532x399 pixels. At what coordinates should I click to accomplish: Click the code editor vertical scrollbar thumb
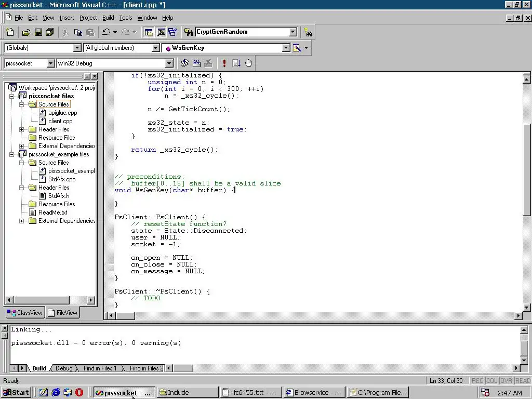pos(527,170)
